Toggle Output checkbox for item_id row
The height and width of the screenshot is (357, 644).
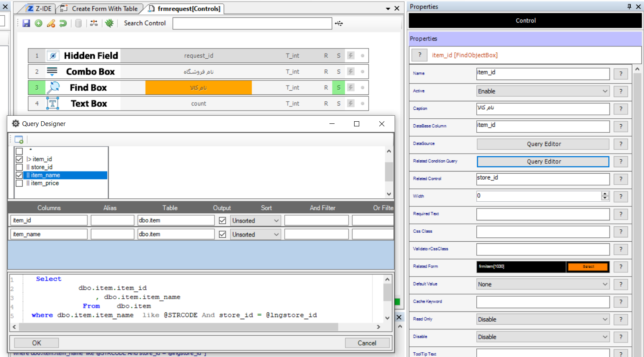tap(222, 220)
